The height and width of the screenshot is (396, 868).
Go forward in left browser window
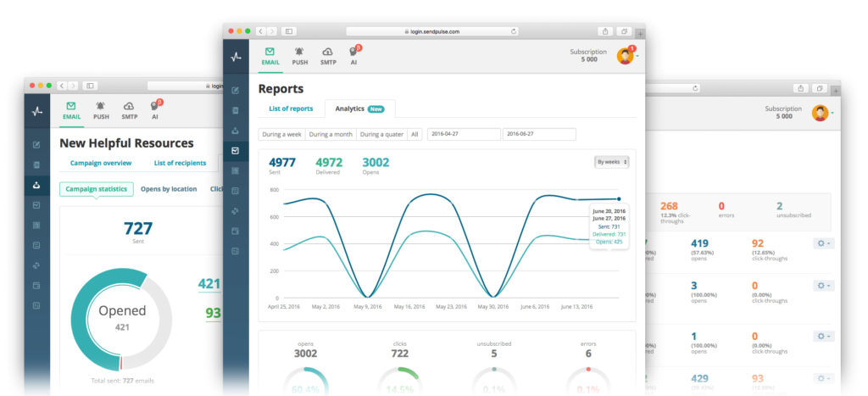point(74,86)
